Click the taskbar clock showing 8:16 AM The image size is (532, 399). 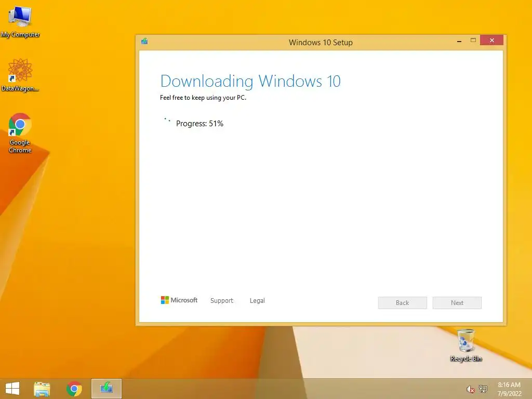click(x=509, y=389)
